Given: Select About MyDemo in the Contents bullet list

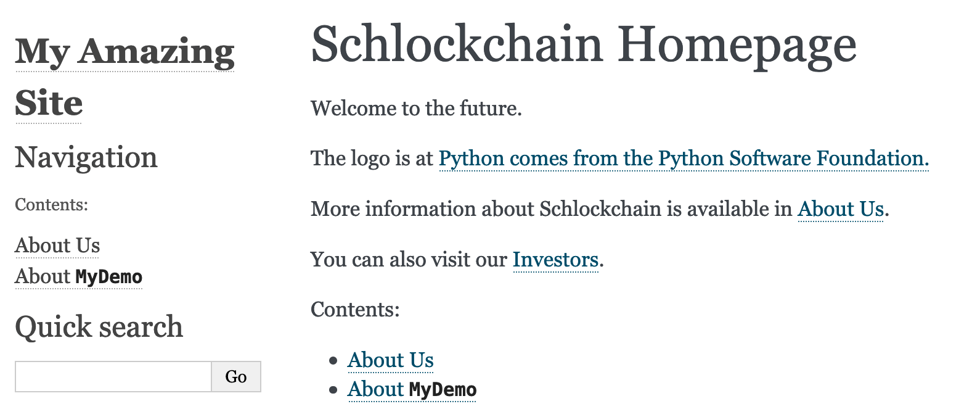Looking at the screenshot, I should pyautogui.click(x=412, y=389).
